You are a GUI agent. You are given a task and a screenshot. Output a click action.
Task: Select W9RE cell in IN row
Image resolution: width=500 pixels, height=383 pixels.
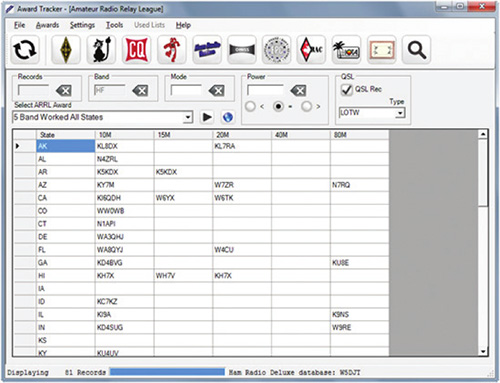(360, 327)
